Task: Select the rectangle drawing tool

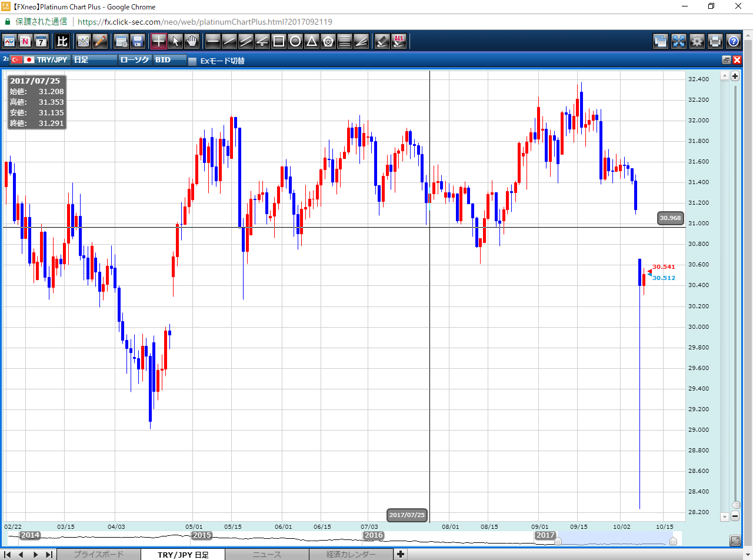Action: (279, 41)
